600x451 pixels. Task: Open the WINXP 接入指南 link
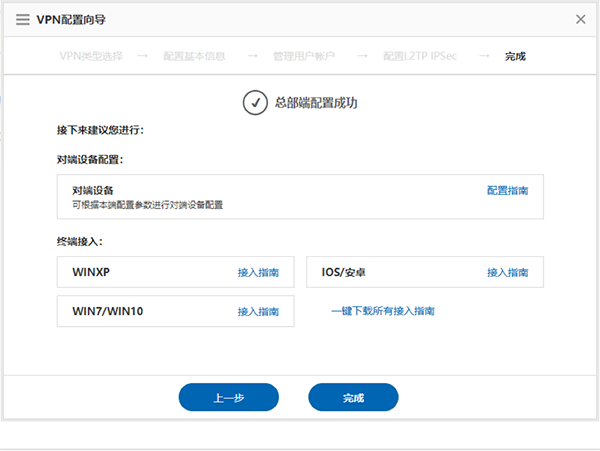[258, 272]
